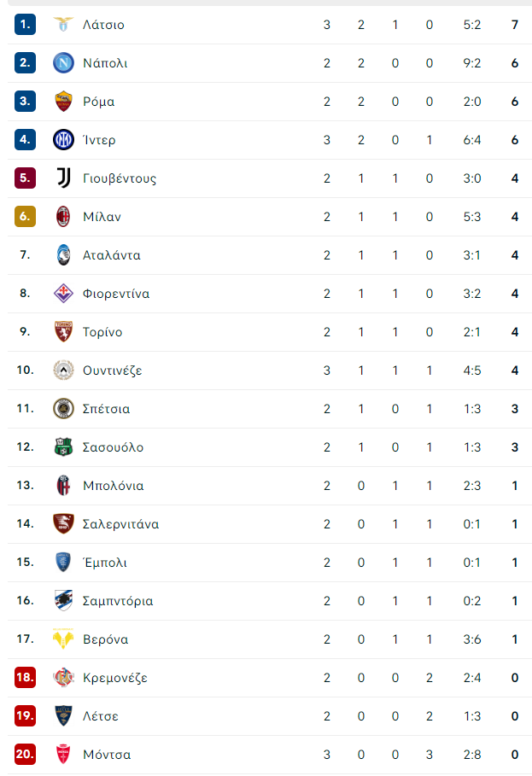
Task: Select the blue rank 1 badge
Action: 26,24
